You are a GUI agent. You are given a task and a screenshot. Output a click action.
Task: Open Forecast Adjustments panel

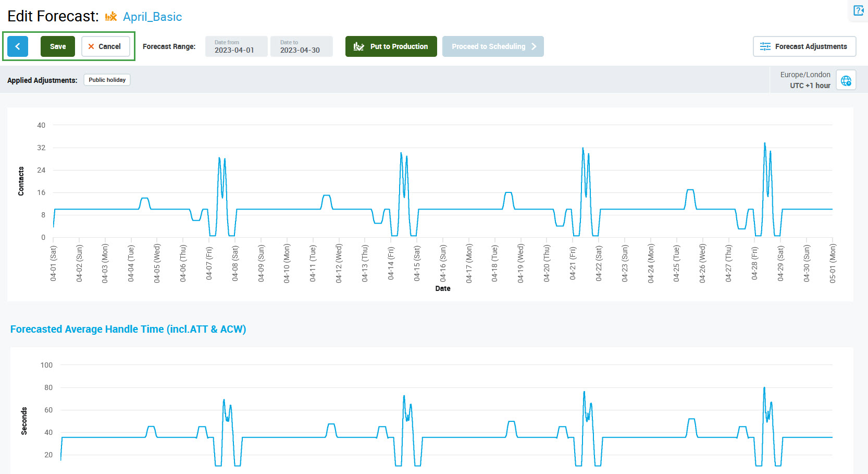pyautogui.click(x=804, y=46)
